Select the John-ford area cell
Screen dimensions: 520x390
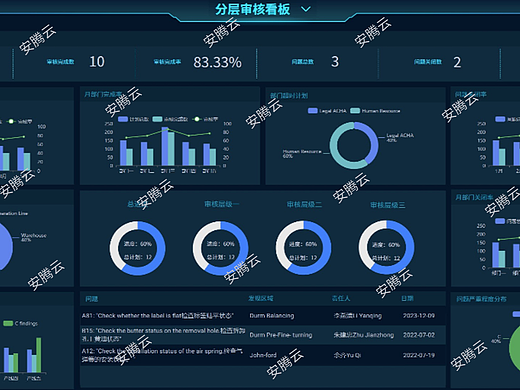pos(263,355)
